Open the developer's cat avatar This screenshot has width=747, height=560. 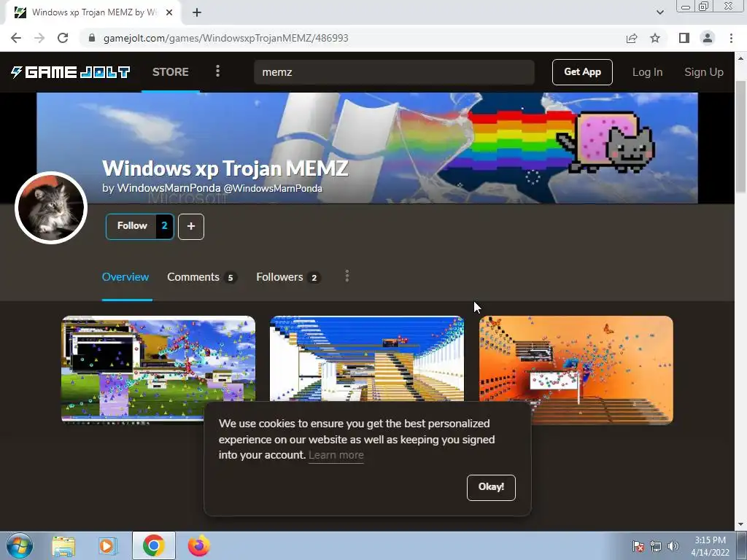click(51, 208)
